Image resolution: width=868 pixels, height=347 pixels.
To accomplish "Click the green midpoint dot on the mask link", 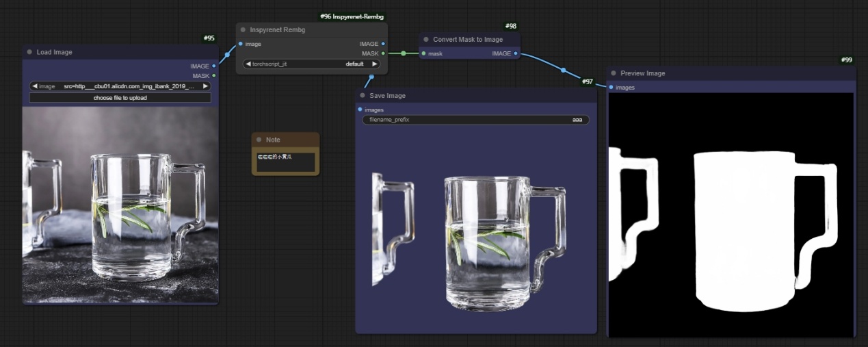I will pyautogui.click(x=404, y=53).
